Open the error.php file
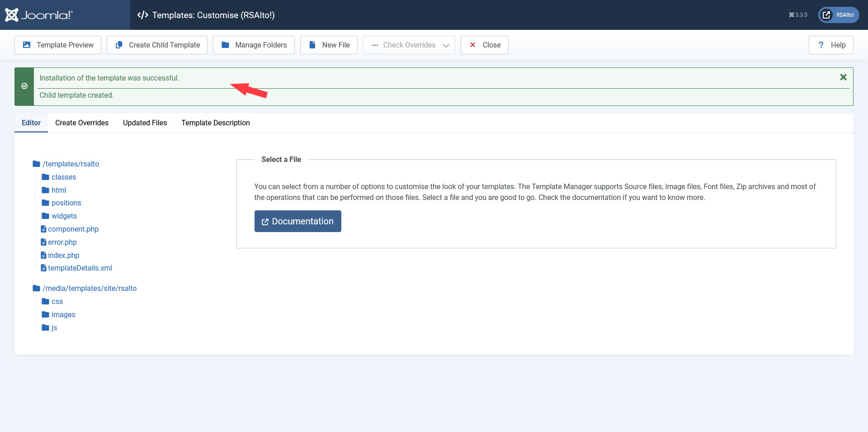The image size is (868, 432). [59, 242]
